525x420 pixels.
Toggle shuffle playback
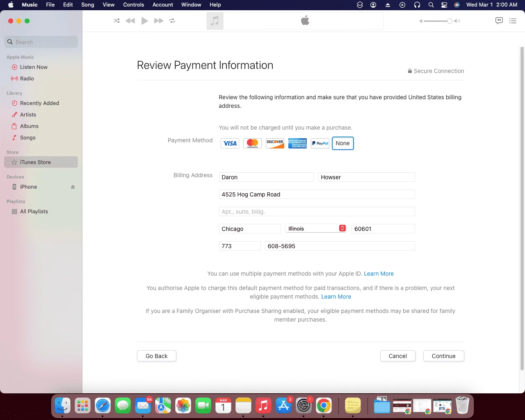pos(116,21)
